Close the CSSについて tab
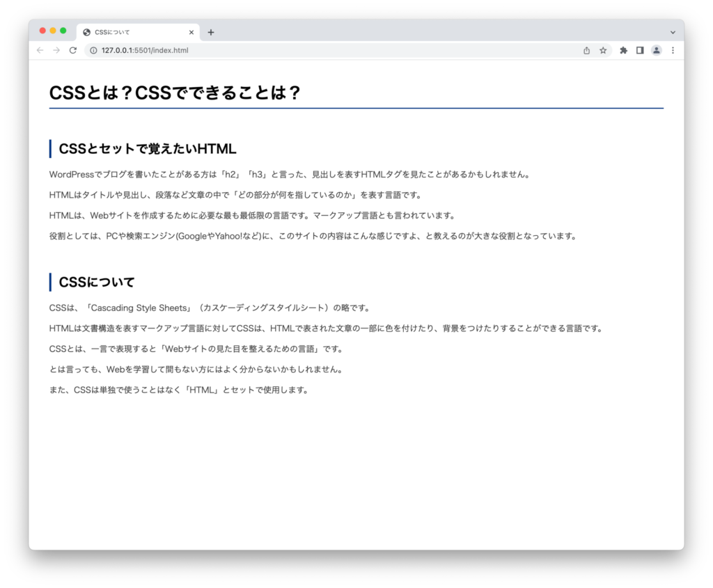The image size is (713, 588). pyautogui.click(x=191, y=32)
